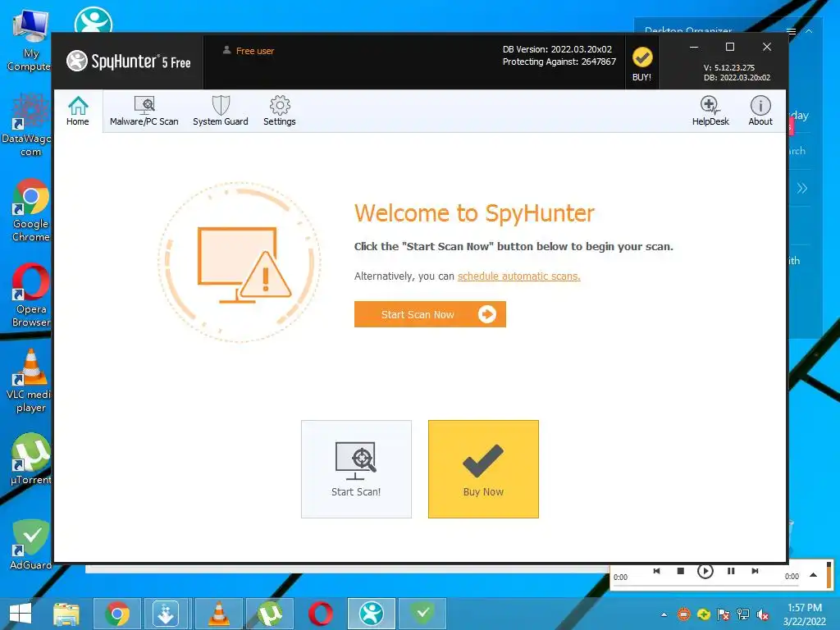Open the download manager taskbar icon

pos(166,614)
